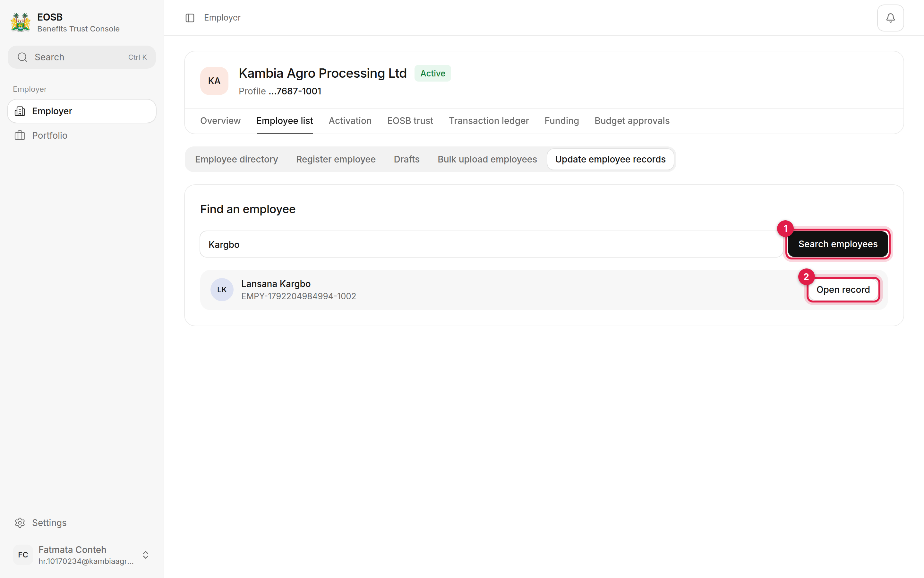
Task: Open Settings in the sidebar
Action: pos(82,522)
